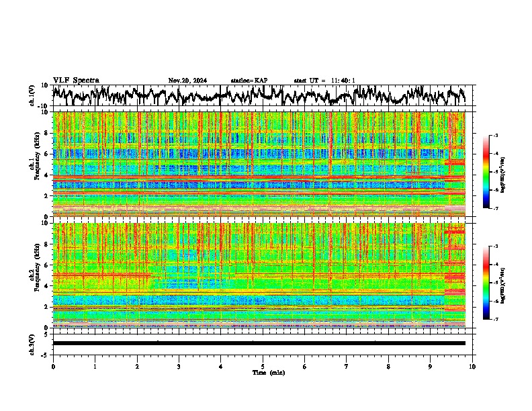532x411 pixels.
Task: Click the "VLF Spectra" plot title
Action: pyautogui.click(x=76, y=80)
